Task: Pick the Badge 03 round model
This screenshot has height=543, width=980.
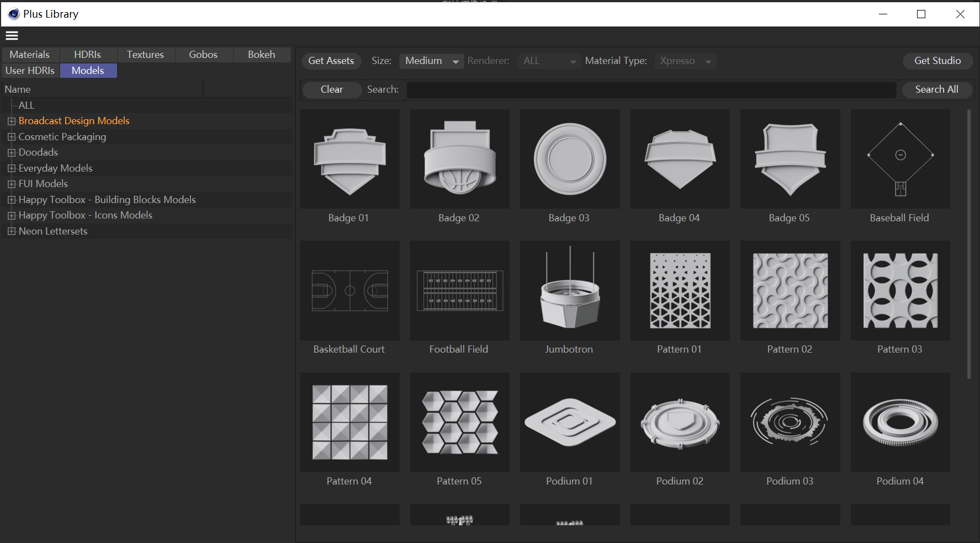Action: coord(570,159)
